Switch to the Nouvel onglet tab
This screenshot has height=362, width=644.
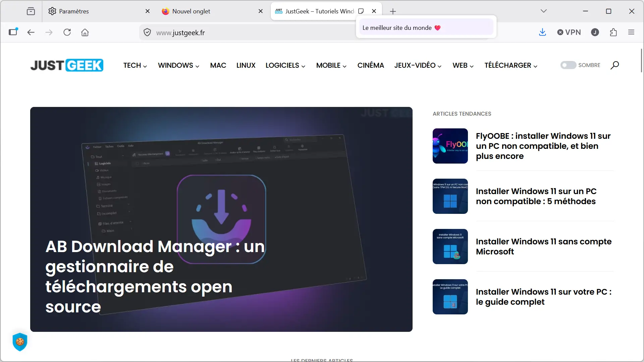(213, 11)
